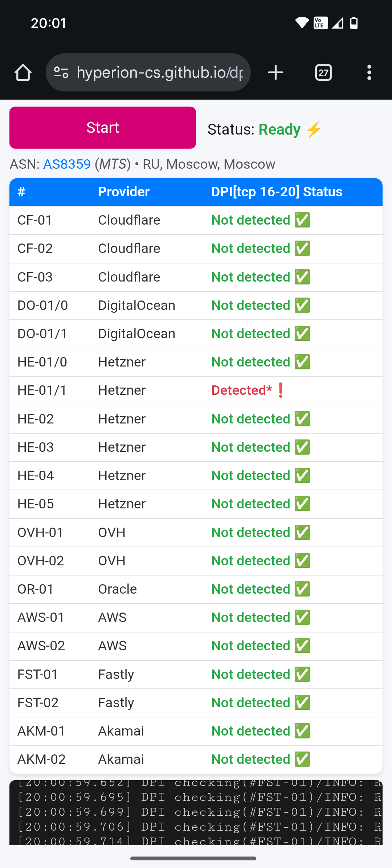Tap the log console output area
This screenshot has width=392, height=868.
tap(196, 813)
